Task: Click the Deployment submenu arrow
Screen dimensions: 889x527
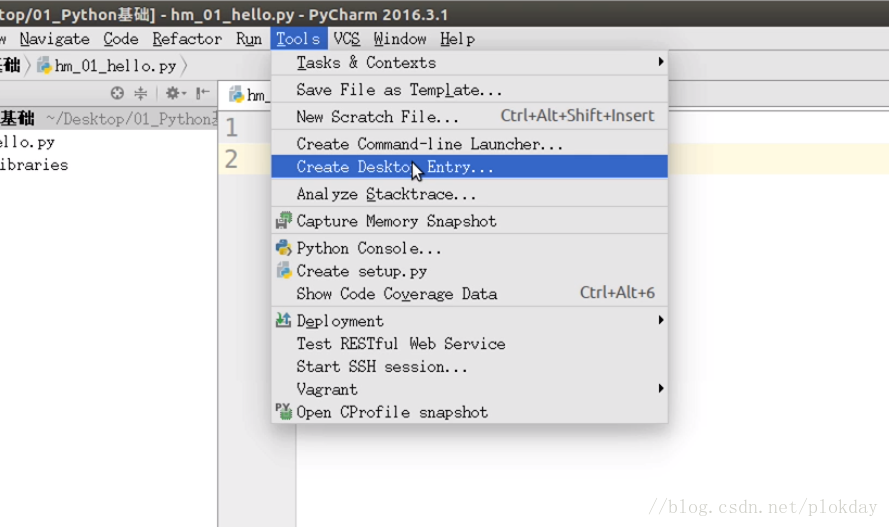Action: tap(661, 320)
